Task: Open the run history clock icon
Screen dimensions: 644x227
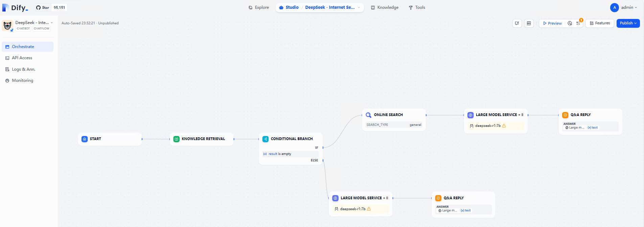Action: [x=570, y=23]
